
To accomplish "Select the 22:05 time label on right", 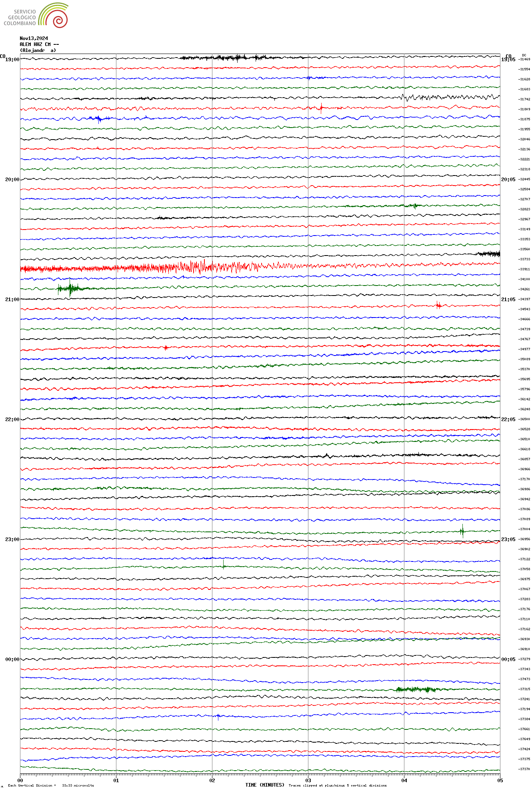I will [x=508, y=419].
